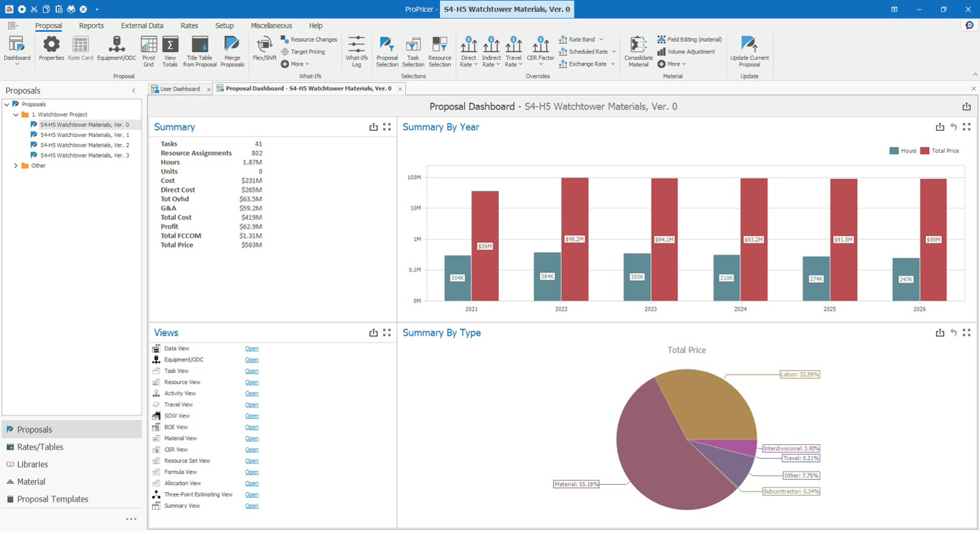The width and height of the screenshot is (980, 534).
Task: Export the Summary panel
Action: point(373,127)
